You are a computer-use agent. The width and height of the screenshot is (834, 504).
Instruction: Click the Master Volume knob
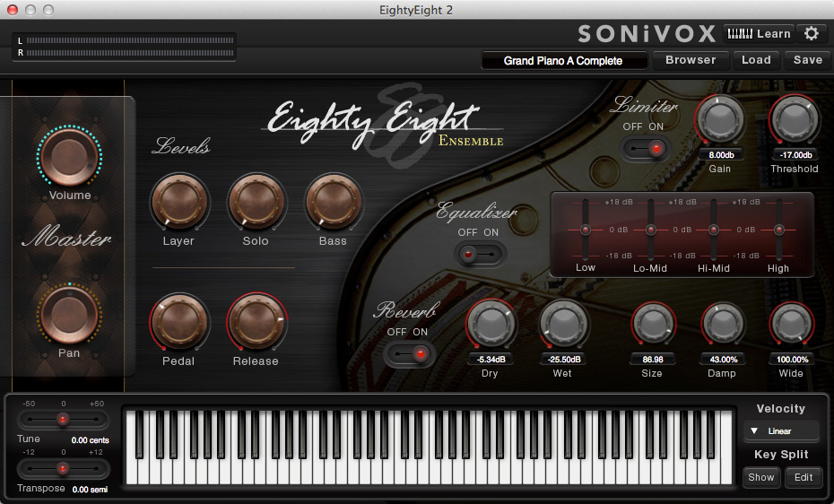(69, 157)
